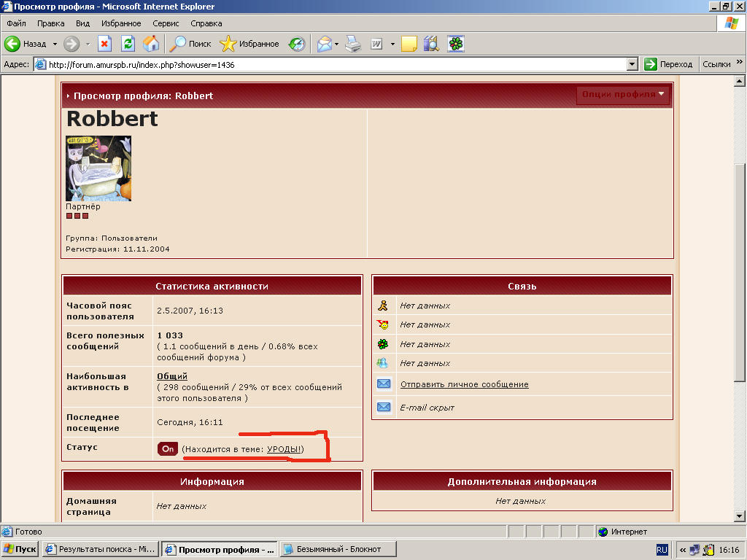Screen dimensions: 747x560
Task: Click the Robbert avatar image
Action: (98, 168)
